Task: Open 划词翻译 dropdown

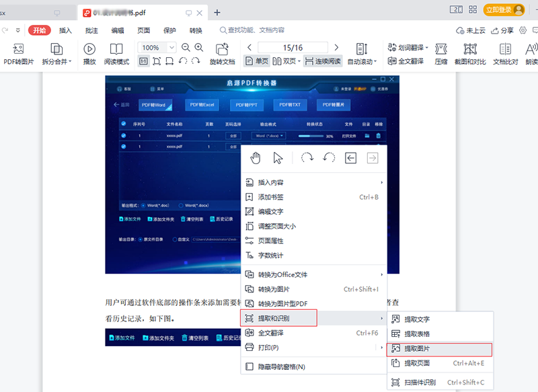Action: [x=408, y=47]
